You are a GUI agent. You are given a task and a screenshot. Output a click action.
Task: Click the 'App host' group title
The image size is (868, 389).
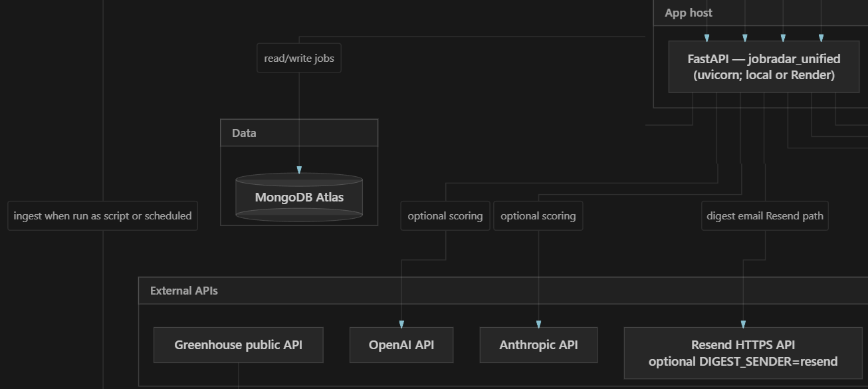click(x=689, y=13)
